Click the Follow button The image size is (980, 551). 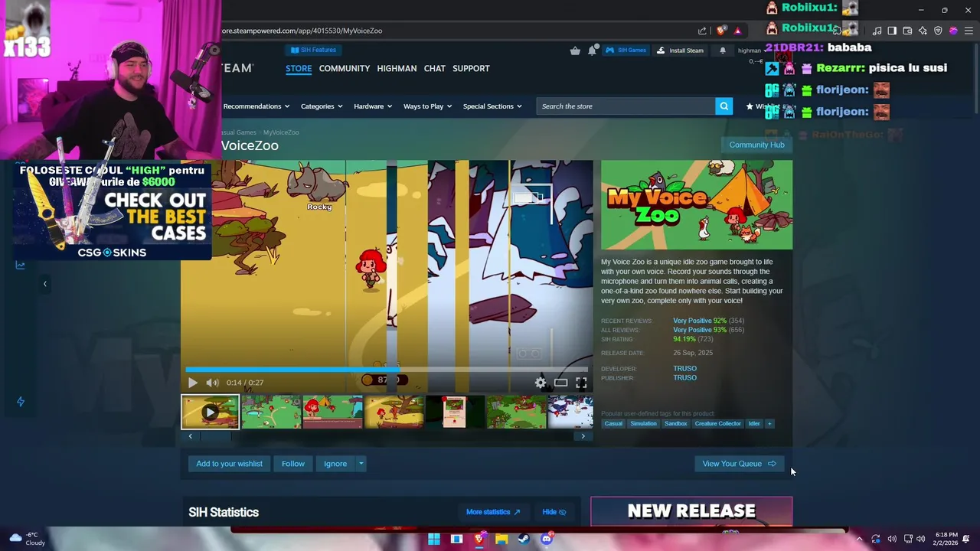(x=292, y=464)
